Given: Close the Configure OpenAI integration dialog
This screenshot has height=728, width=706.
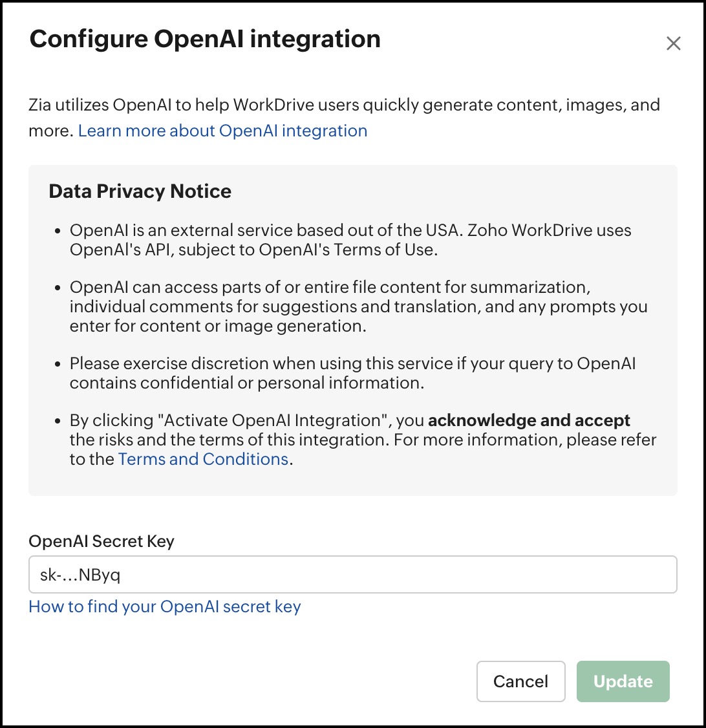Looking at the screenshot, I should coord(674,44).
